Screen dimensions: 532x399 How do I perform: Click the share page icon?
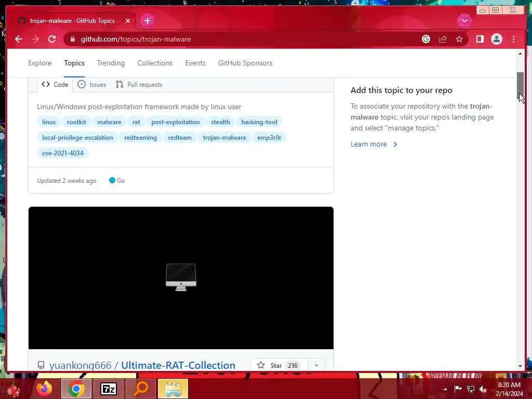point(443,39)
